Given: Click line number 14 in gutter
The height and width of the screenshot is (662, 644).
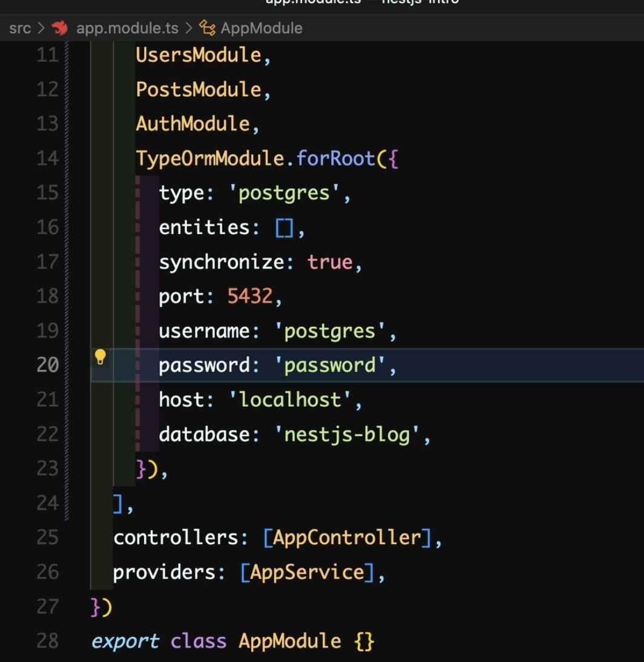Looking at the screenshot, I should [x=47, y=159].
